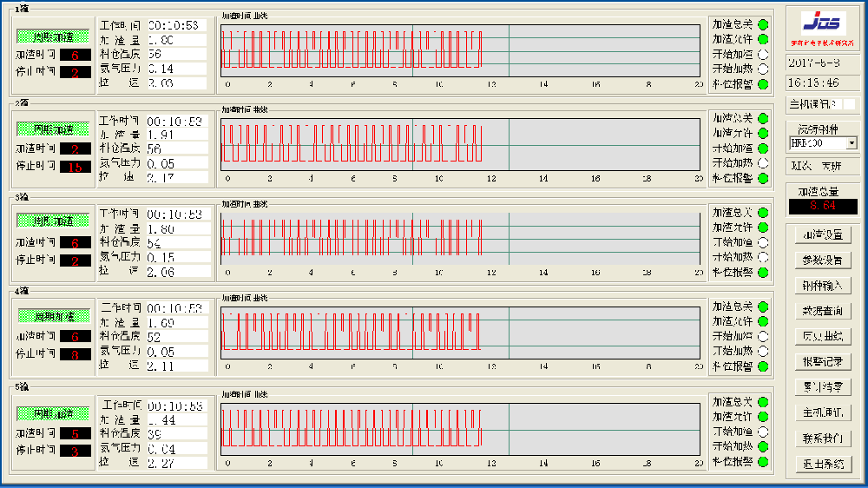Click stream 5 拉速 value 2.27
The height and width of the screenshot is (488, 868).
point(177,464)
